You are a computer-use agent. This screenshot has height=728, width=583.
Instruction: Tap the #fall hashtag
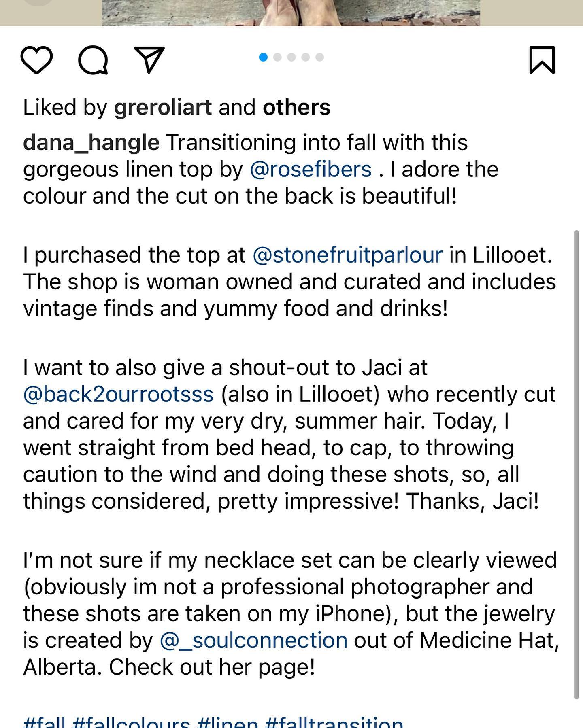pos(44,722)
